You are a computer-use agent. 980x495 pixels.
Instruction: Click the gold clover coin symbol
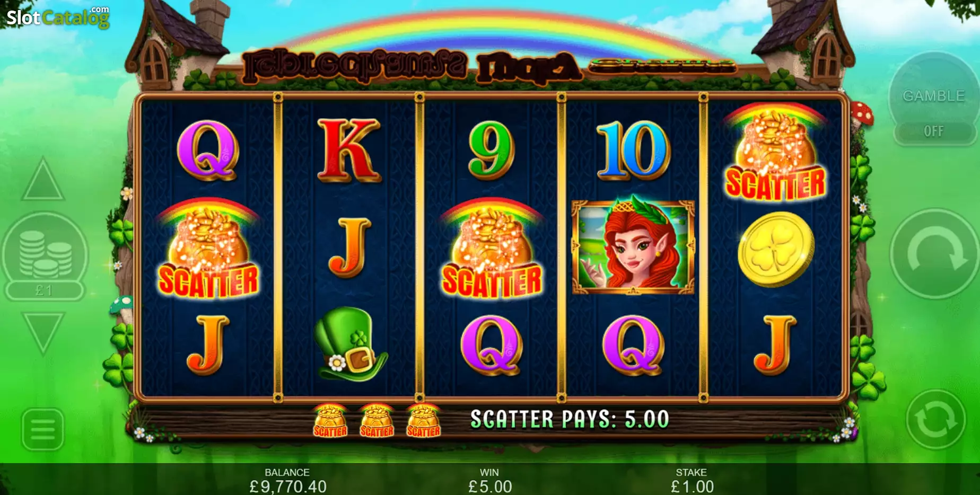pyautogui.click(x=776, y=250)
